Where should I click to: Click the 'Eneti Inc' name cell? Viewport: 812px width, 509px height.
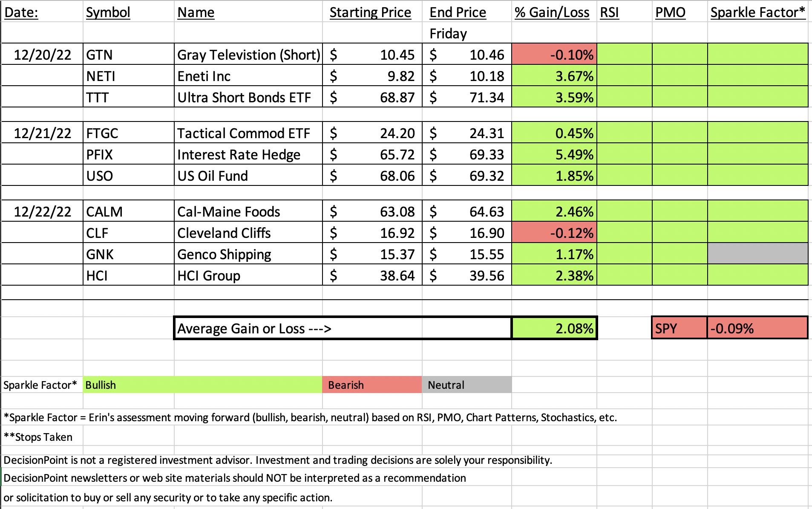248,76
